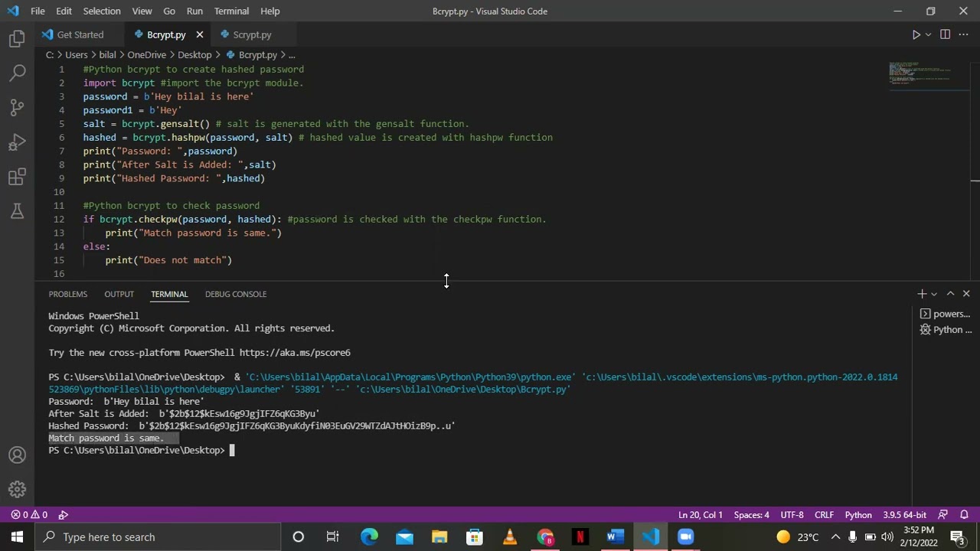980x551 pixels.
Task: Select Python language mode in status bar
Action: point(858,515)
